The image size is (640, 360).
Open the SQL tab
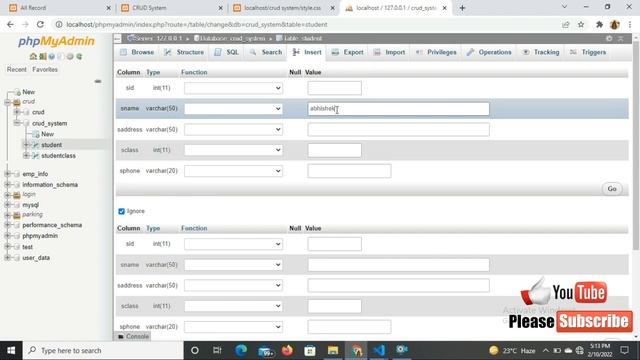(227, 52)
